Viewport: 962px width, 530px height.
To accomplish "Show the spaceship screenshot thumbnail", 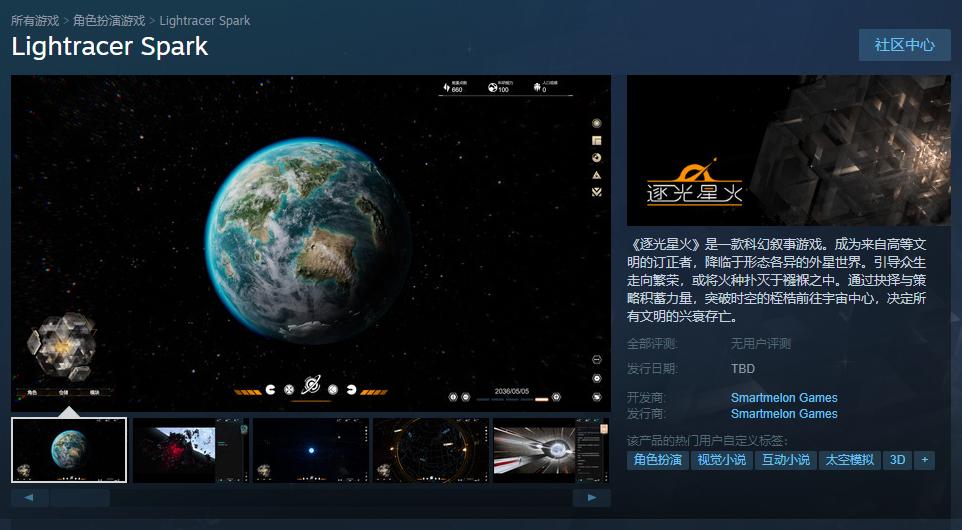I will click(551, 451).
